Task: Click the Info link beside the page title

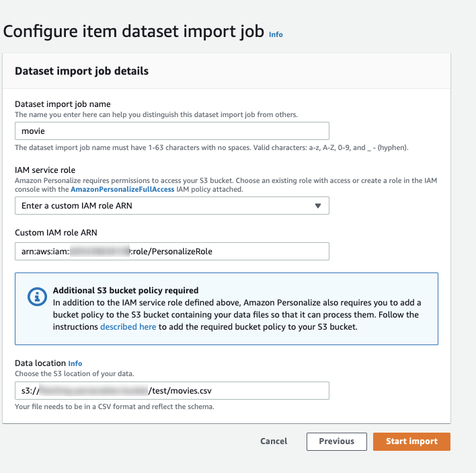Action: pos(276,34)
